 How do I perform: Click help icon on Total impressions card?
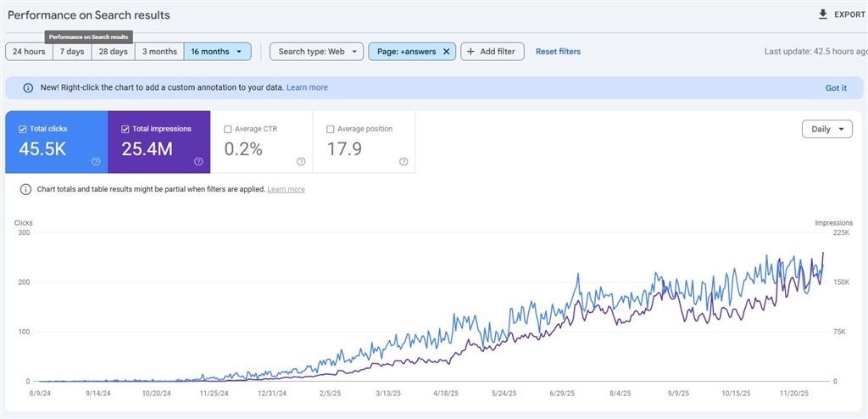(x=198, y=161)
